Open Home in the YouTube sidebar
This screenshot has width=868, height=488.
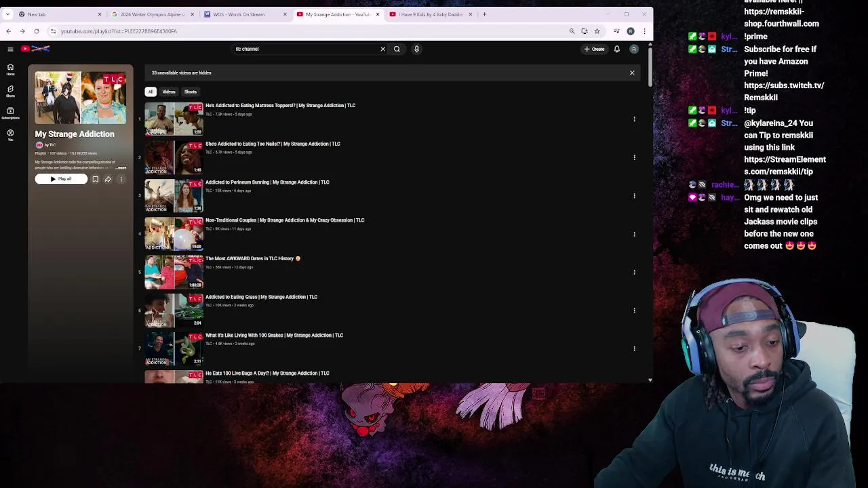pyautogui.click(x=10, y=69)
